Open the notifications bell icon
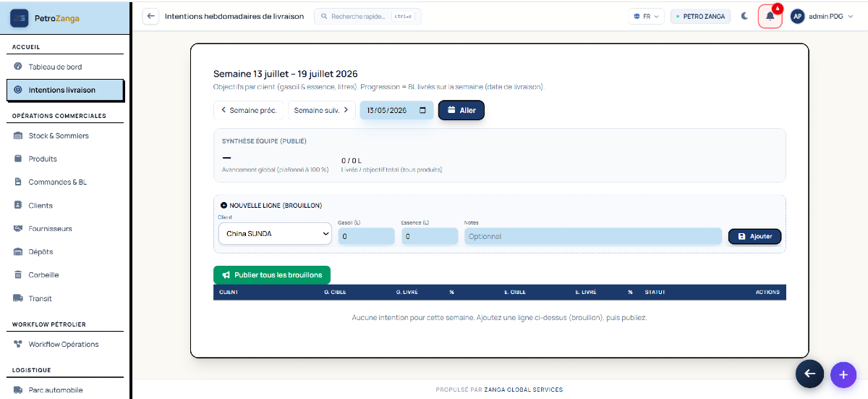The height and width of the screenshot is (399, 868). coord(770,16)
